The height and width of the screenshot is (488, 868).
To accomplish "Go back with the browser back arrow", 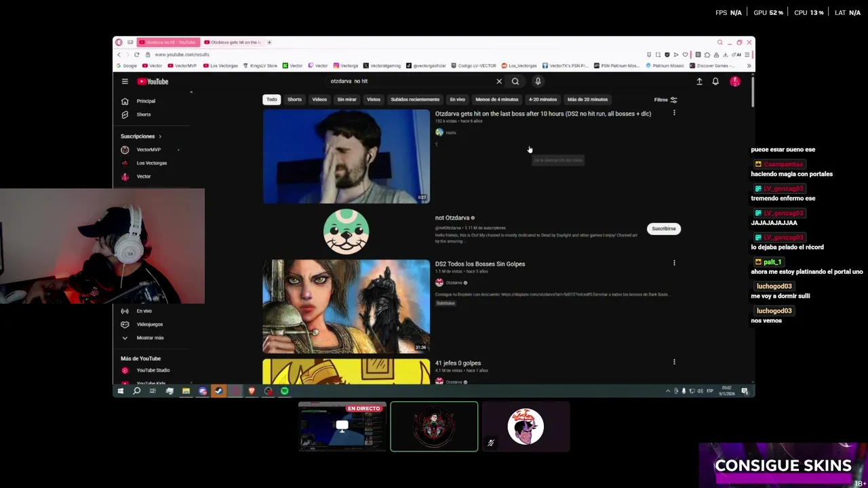I will point(119,54).
